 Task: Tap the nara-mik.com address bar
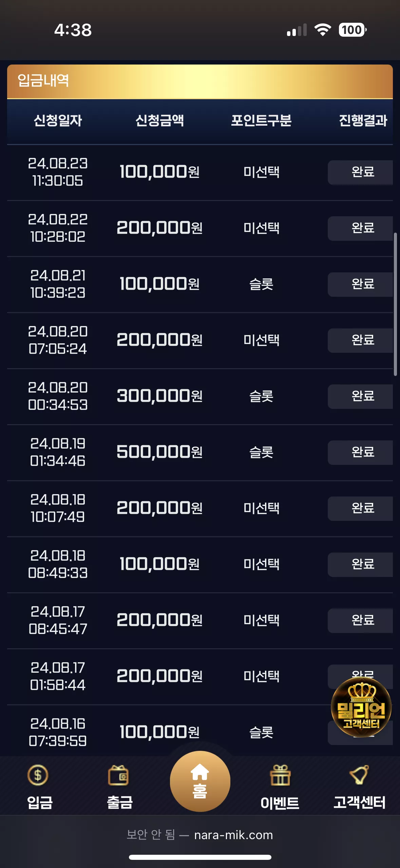200,835
